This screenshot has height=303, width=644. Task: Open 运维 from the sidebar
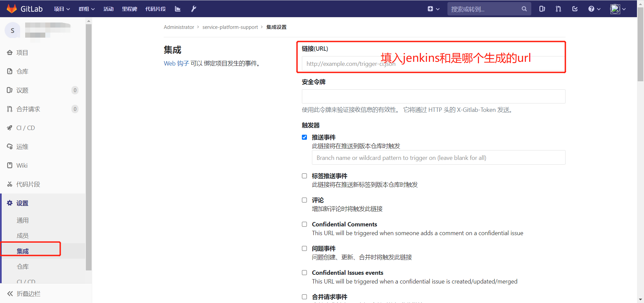point(22,146)
